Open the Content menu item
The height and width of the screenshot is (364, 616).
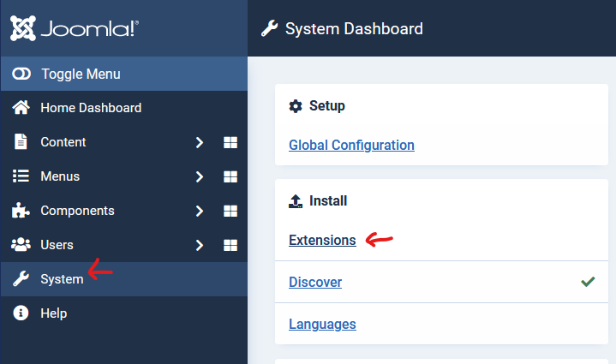click(x=63, y=142)
